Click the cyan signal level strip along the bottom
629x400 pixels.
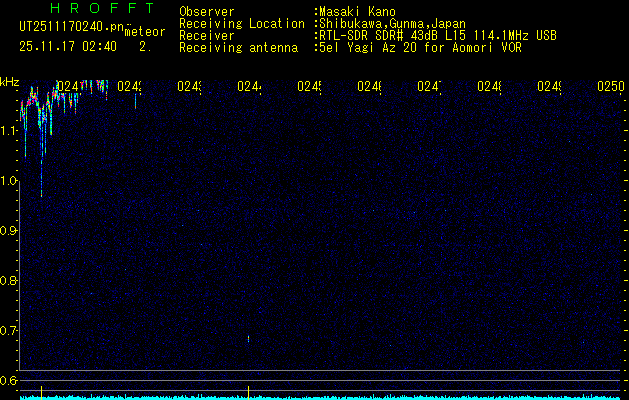point(320,398)
